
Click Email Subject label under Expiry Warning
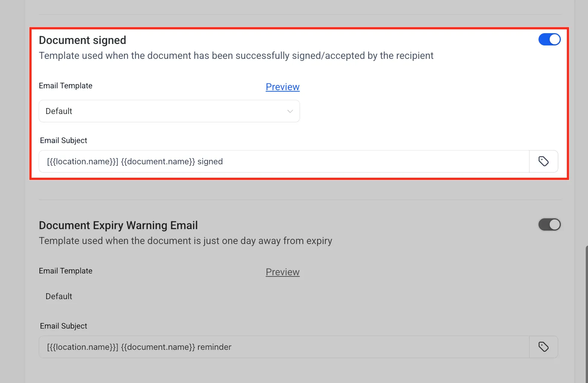point(64,326)
